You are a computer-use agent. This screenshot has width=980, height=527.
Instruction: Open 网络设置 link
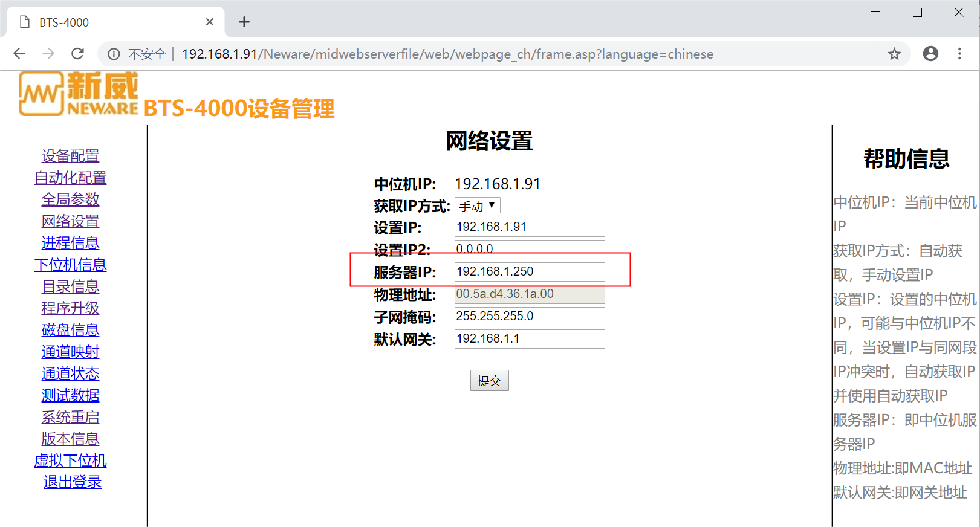tap(70, 221)
